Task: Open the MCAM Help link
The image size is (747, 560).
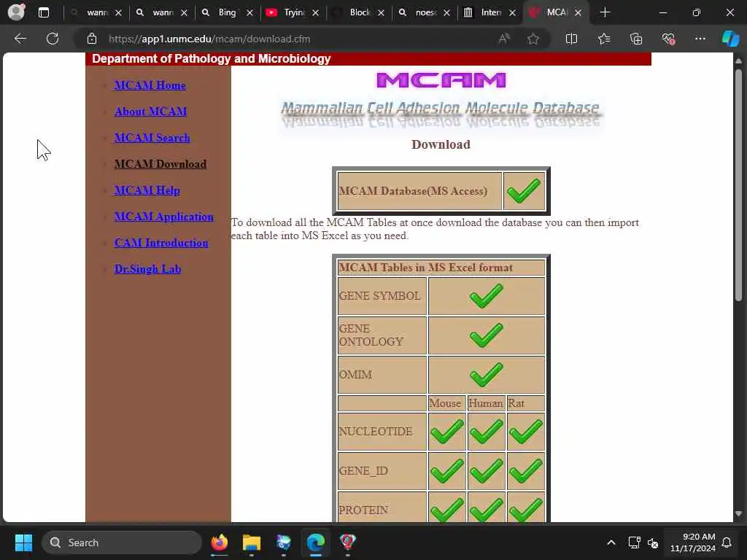Action: [x=147, y=190]
